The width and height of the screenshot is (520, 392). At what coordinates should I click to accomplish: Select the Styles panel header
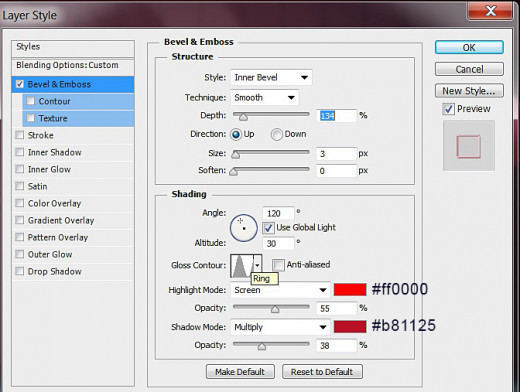pyautogui.click(x=73, y=49)
